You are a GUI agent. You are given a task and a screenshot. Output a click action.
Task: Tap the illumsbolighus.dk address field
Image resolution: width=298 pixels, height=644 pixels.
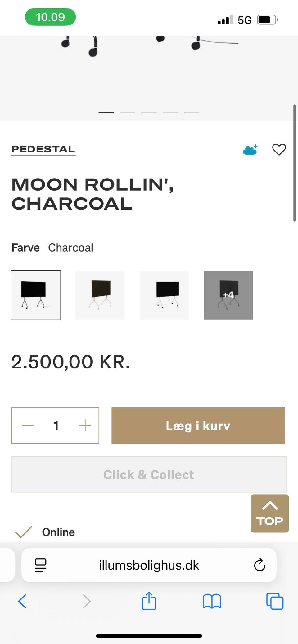click(149, 565)
